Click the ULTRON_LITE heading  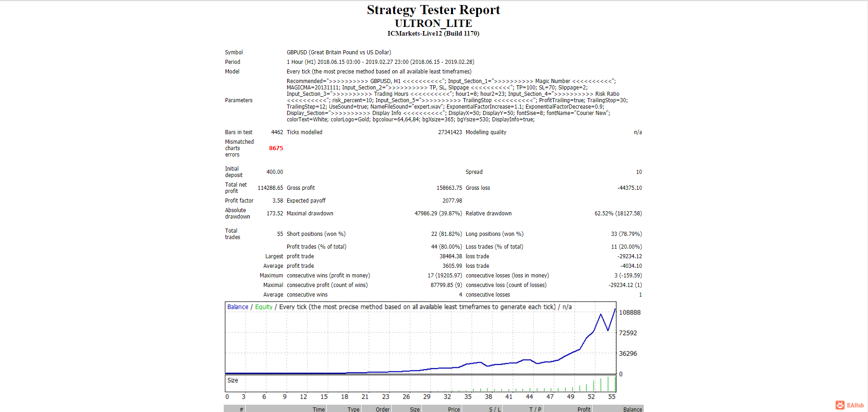tap(433, 23)
